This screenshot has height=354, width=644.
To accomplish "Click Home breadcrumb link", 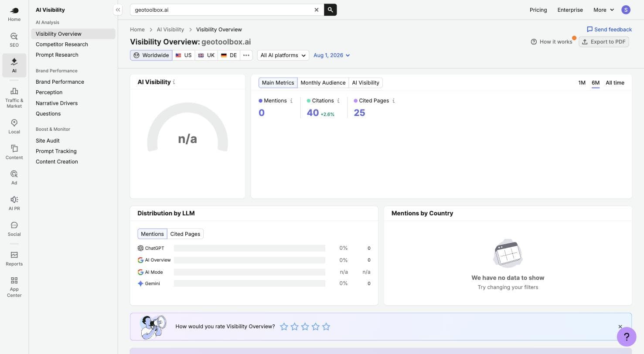I will [x=137, y=30].
